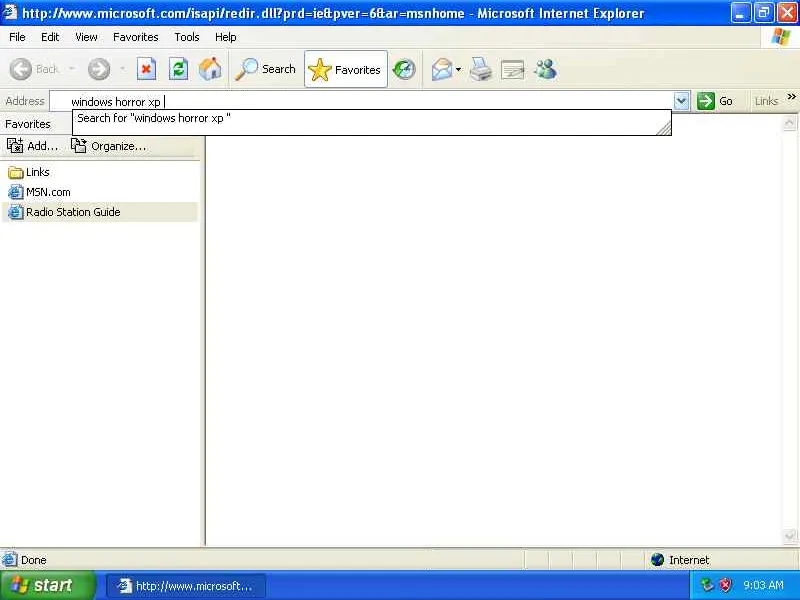The width and height of the screenshot is (800, 600).
Task: Open the Favorites menu
Action: pyautogui.click(x=136, y=37)
